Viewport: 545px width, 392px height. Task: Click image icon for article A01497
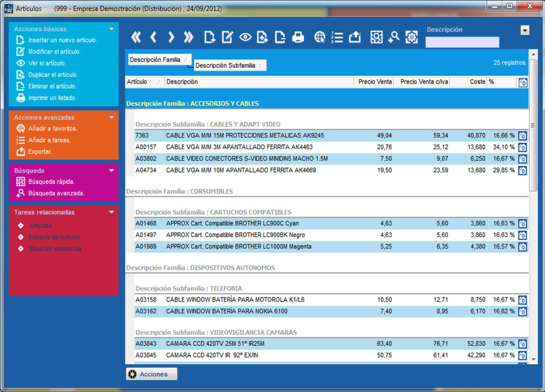tap(522, 235)
